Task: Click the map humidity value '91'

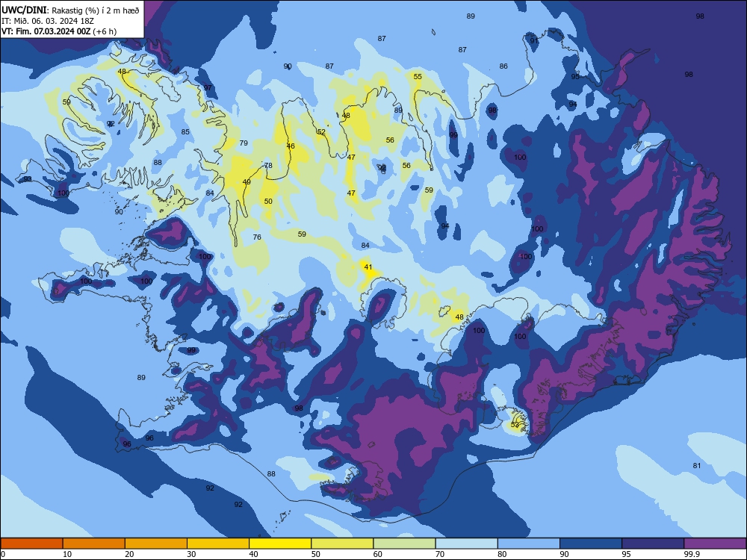Action: [534, 40]
